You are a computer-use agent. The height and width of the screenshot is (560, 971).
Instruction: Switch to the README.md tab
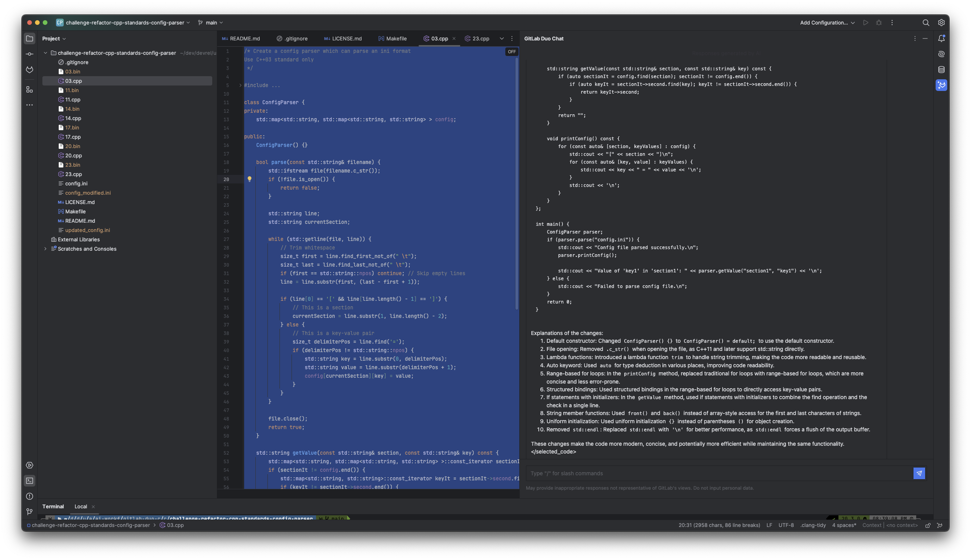click(x=241, y=38)
